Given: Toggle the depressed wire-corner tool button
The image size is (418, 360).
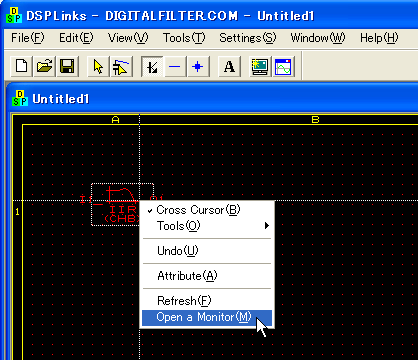Looking at the screenshot, I should [152, 66].
